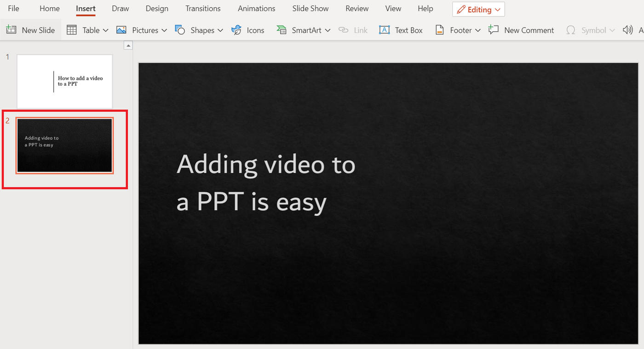Screen dimensions: 644x349
Task: Open the Pictures dropdown chevron
Action: click(x=164, y=30)
